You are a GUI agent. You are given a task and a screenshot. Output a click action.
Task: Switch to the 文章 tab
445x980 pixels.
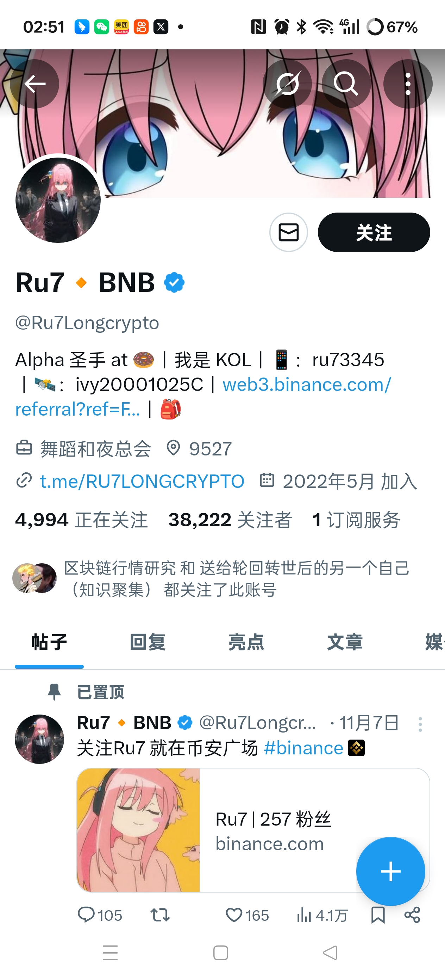click(x=345, y=642)
